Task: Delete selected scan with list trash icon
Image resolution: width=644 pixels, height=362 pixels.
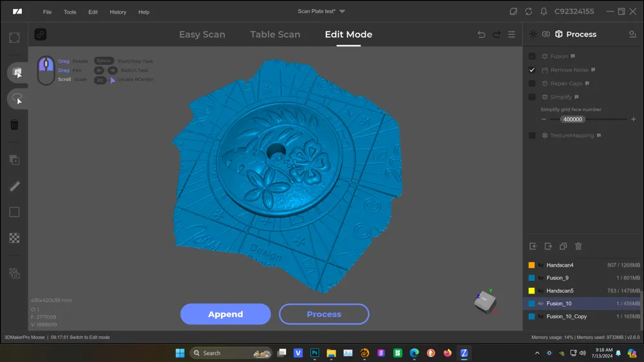Action: 578,246
